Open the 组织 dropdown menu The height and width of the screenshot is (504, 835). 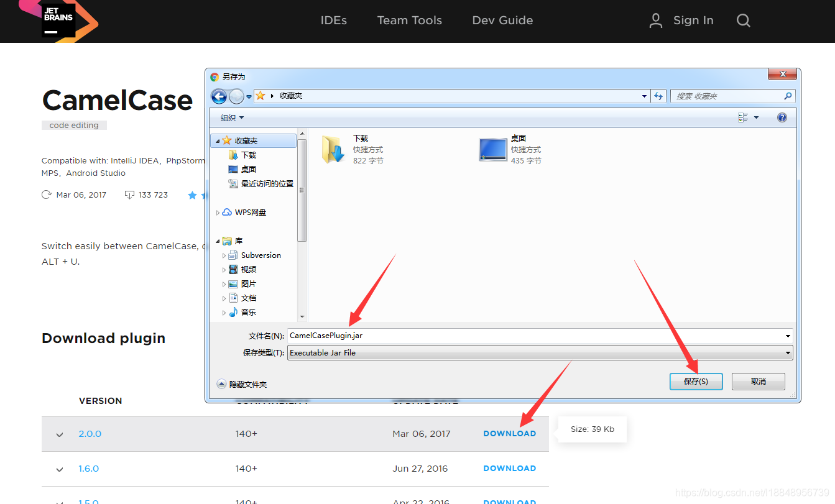click(x=233, y=117)
